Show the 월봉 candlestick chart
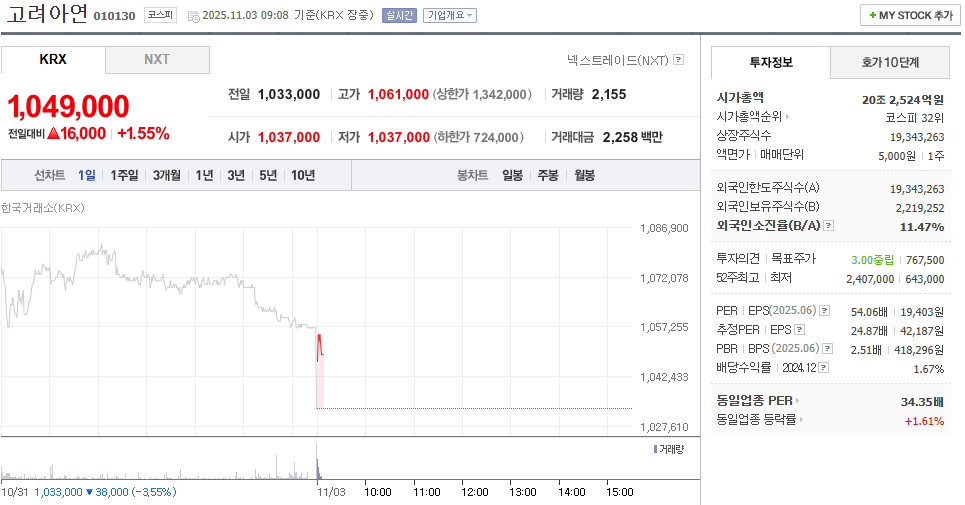The width and height of the screenshot is (965, 505). pos(585,175)
